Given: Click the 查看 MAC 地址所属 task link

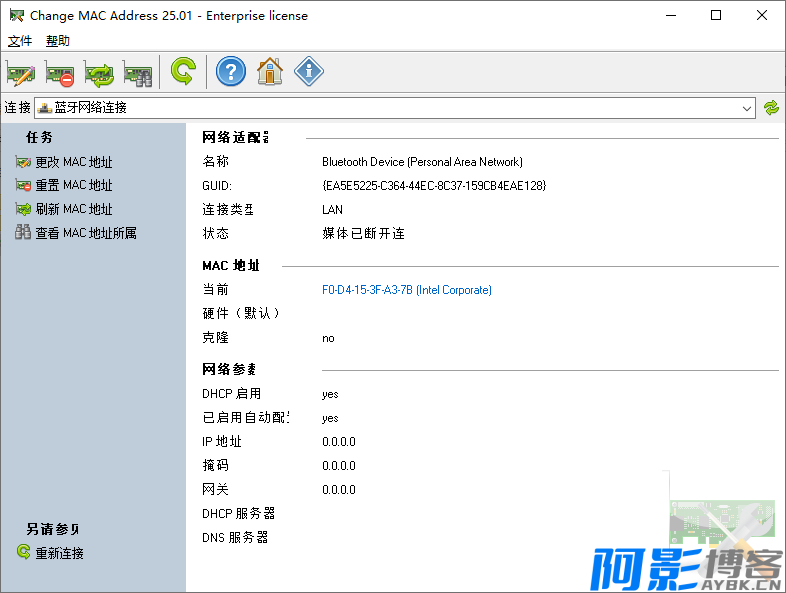Looking at the screenshot, I should tap(86, 233).
